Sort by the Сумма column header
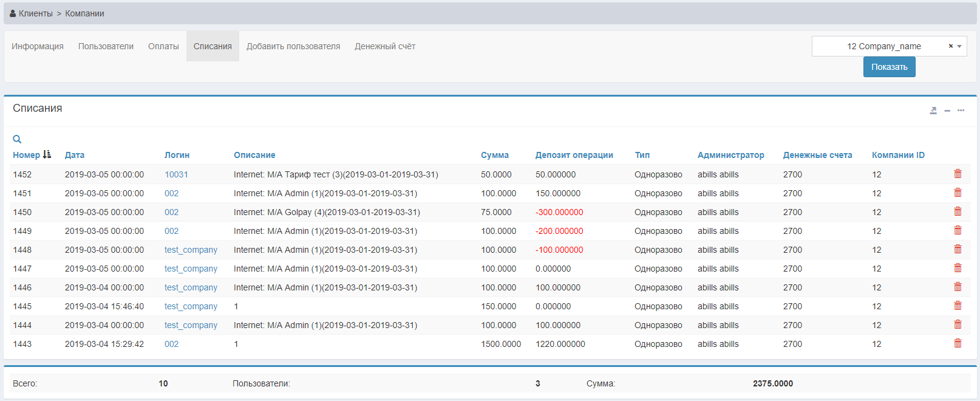 pyautogui.click(x=494, y=155)
